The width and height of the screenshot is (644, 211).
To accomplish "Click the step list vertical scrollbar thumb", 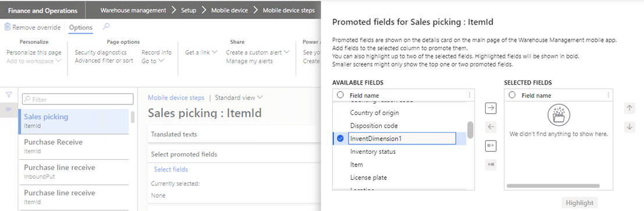I will click(133, 117).
